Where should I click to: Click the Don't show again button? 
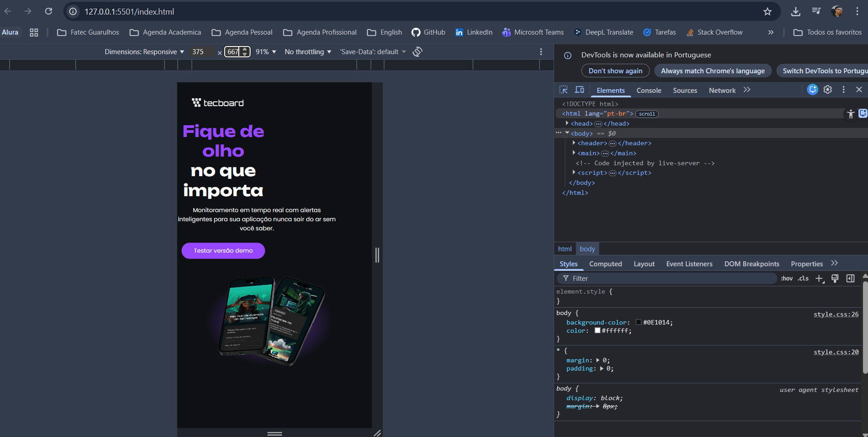[615, 71]
